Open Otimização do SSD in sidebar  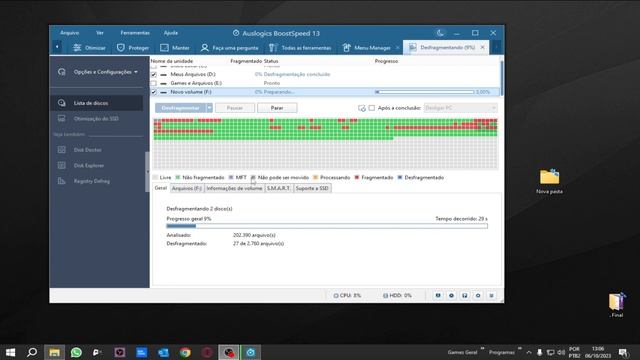click(97, 119)
